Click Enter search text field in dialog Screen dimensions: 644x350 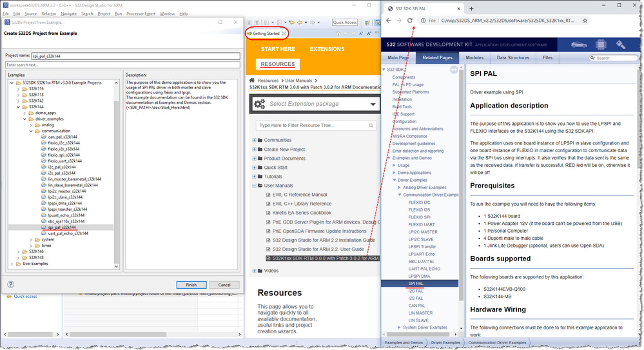click(122, 65)
